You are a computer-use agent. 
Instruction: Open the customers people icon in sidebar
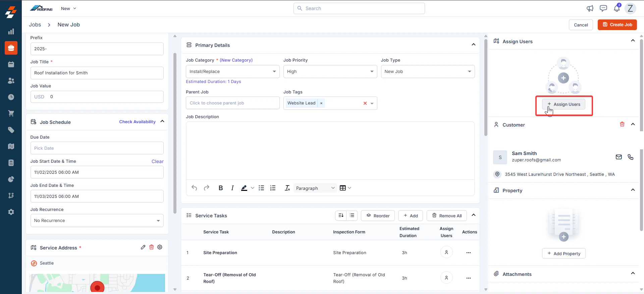pos(11,81)
